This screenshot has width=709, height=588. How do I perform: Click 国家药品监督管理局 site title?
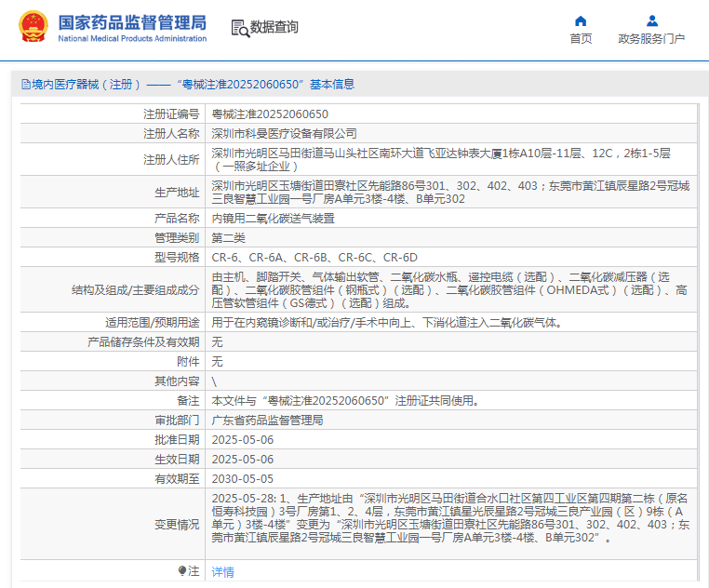click(132, 22)
